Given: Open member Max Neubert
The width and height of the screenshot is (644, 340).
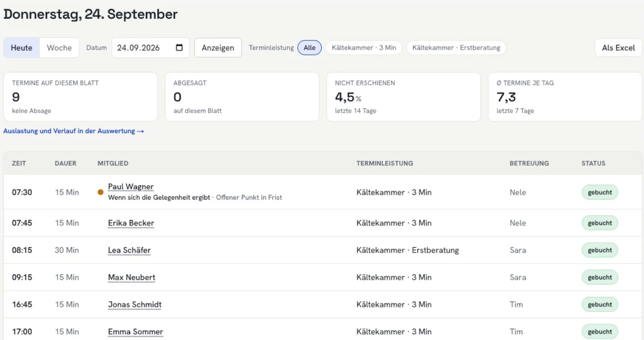Looking at the screenshot, I should pyautogui.click(x=132, y=277).
